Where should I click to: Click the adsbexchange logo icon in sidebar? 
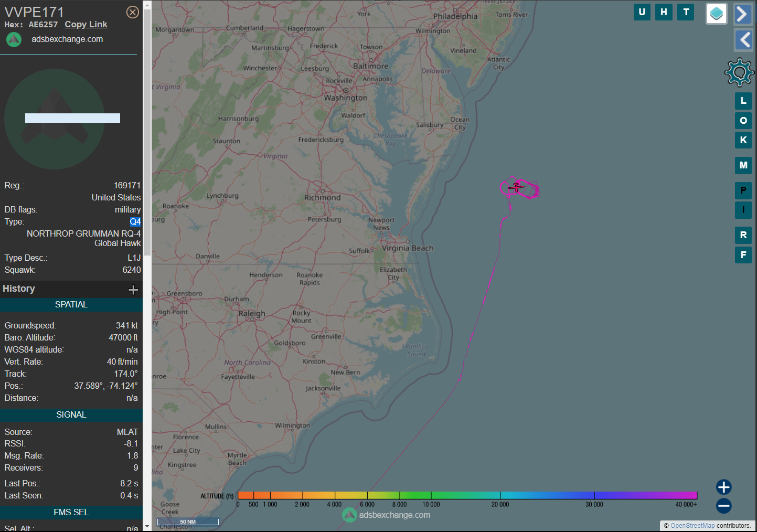click(x=14, y=39)
